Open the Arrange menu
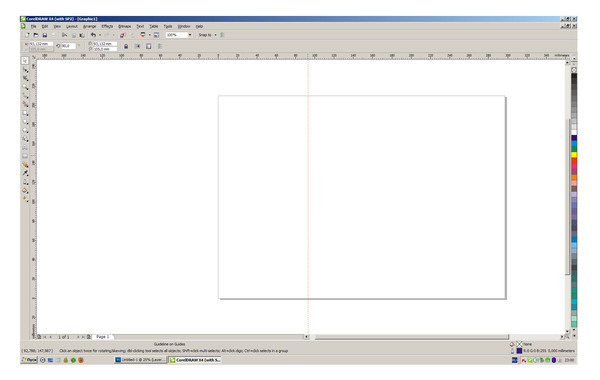Image resolution: width=600 pixels, height=380 pixels. click(89, 26)
